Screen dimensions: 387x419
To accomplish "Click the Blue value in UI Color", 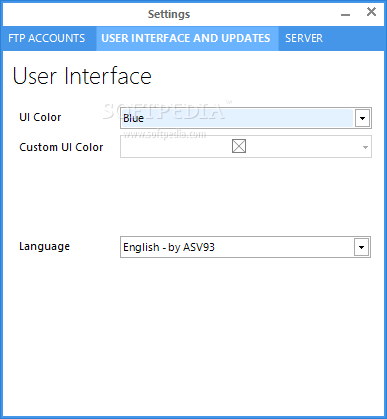I will click(x=133, y=118).
